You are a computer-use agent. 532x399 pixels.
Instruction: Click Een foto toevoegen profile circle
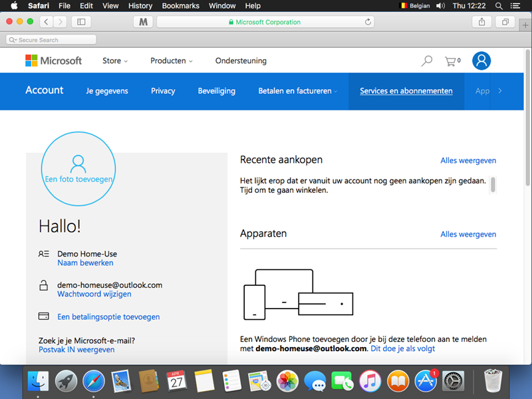[78, 169]
